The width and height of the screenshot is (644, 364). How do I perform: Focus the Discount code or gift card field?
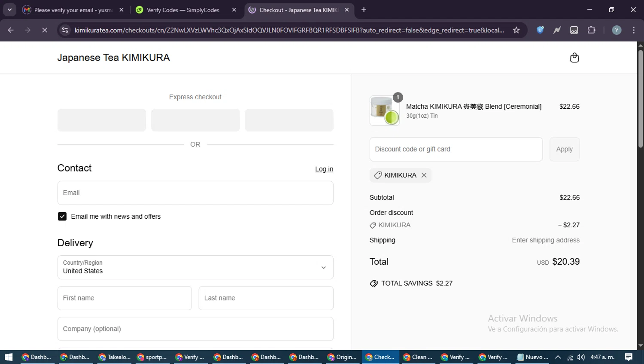click(456, 149)
